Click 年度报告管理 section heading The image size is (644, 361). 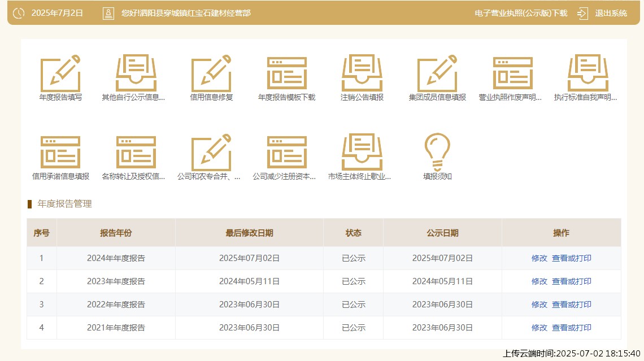64,204
